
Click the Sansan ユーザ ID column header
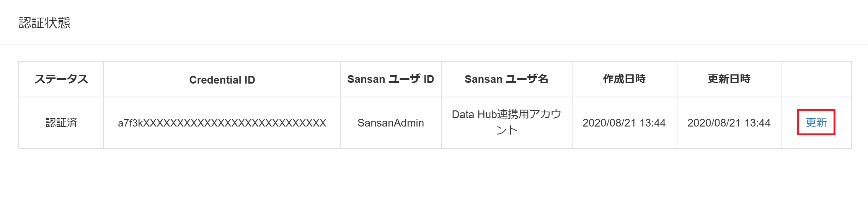pos(391,79)
